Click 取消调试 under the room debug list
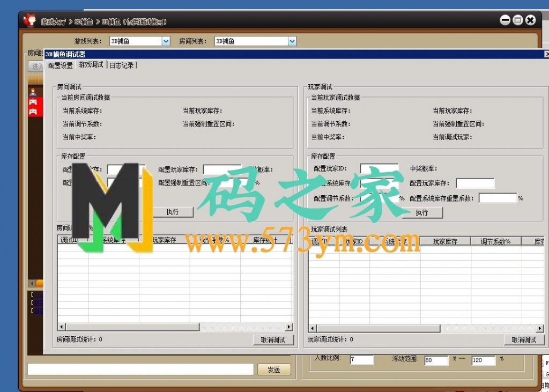This screenshot has height=392, width=549. click(x=273, y=340)
